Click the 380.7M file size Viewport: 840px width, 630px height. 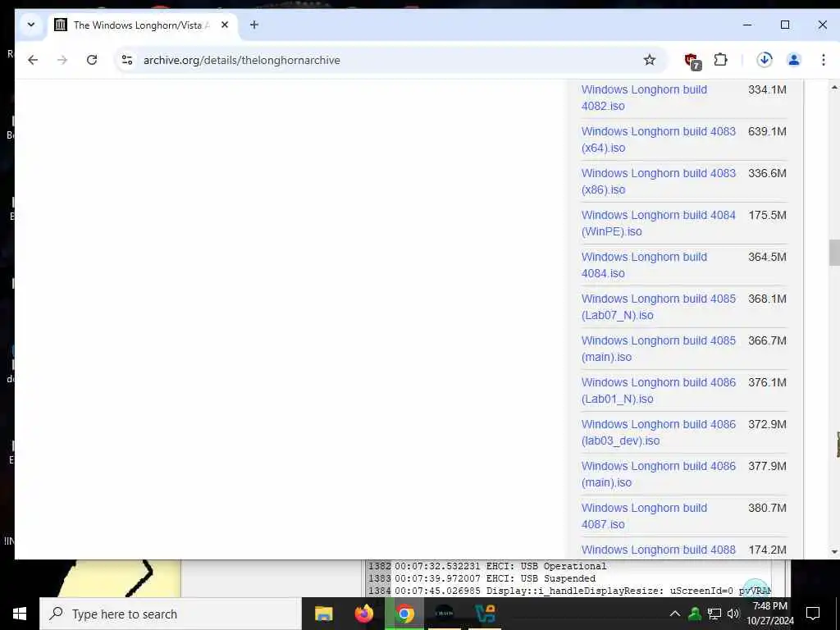pyautogui.click(x=767, y=507)
